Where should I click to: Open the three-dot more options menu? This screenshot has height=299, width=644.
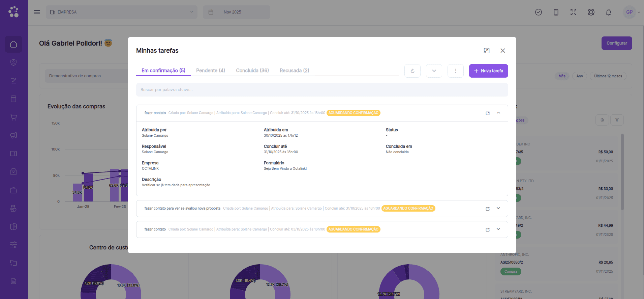[456, 71]
